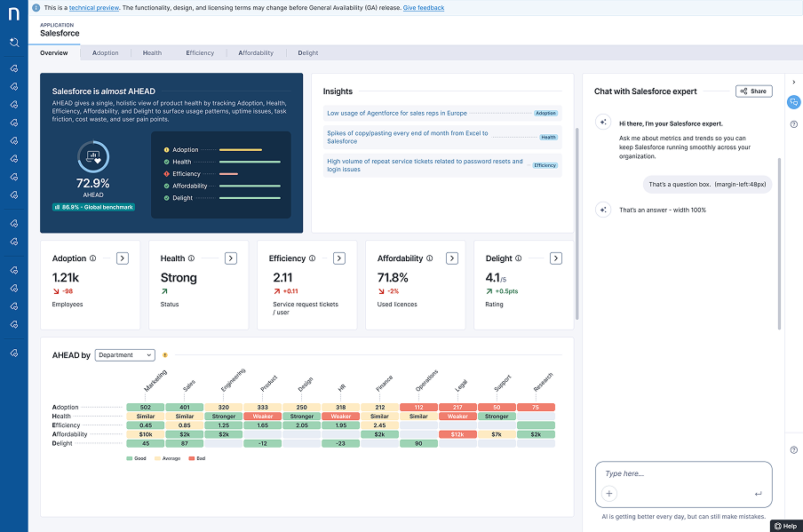Click the upper help icon in right rail
Screen dimensions: 803x532
794,124
